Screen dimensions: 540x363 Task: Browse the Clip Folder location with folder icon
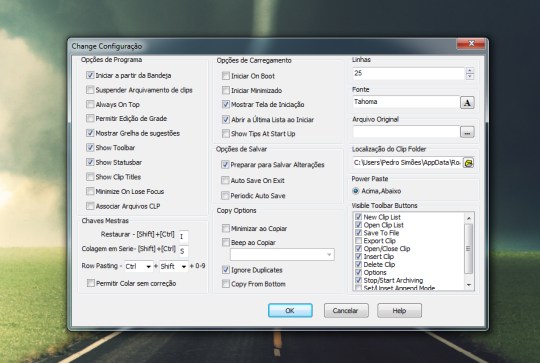point(468,163)
